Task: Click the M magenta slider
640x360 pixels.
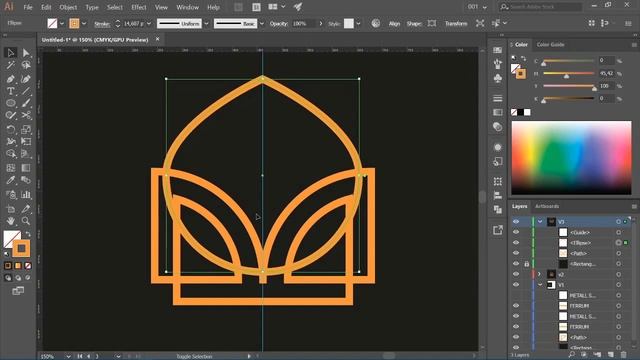Action: [569, 73]
